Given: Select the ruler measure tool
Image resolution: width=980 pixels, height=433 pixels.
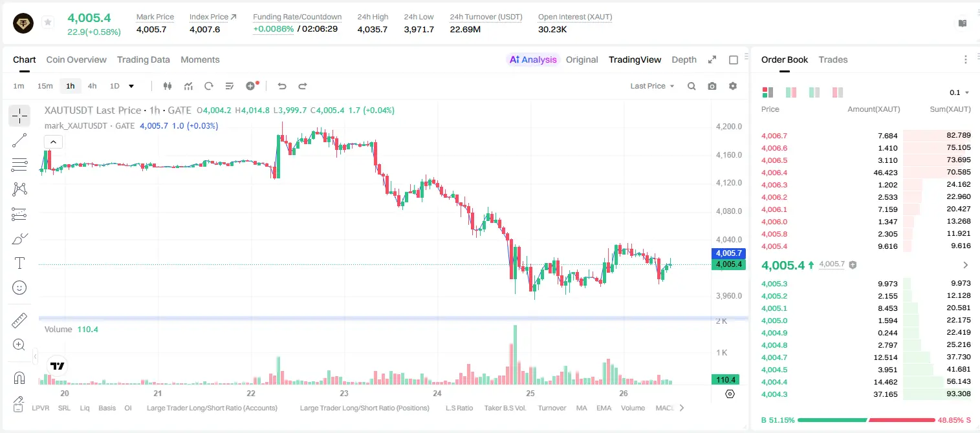Looking at the screenshot, I should tap(19, 321).
